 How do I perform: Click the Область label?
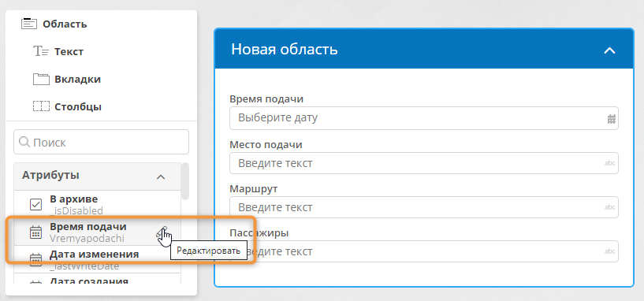65,24
